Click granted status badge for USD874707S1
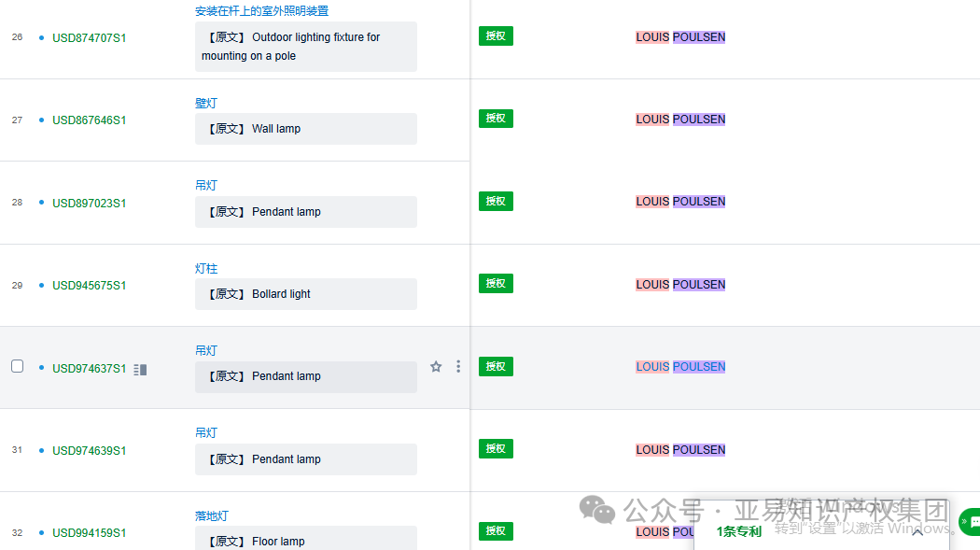980x550 pixels. (496, 36)
